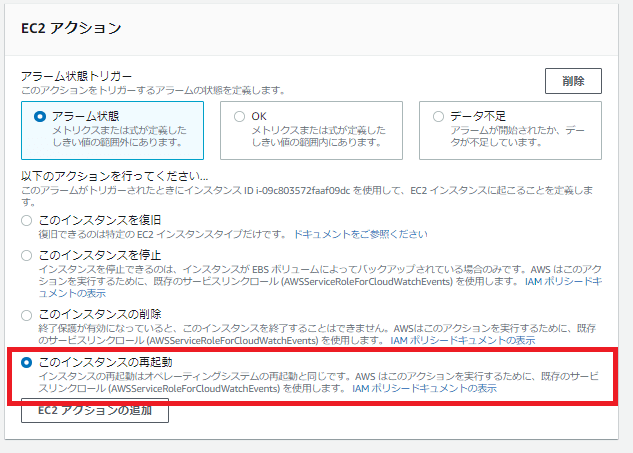633x453 pixels.
Task: Select the データ不足 alarm state option
Action: pyautogui.click(x=438, y=117)
